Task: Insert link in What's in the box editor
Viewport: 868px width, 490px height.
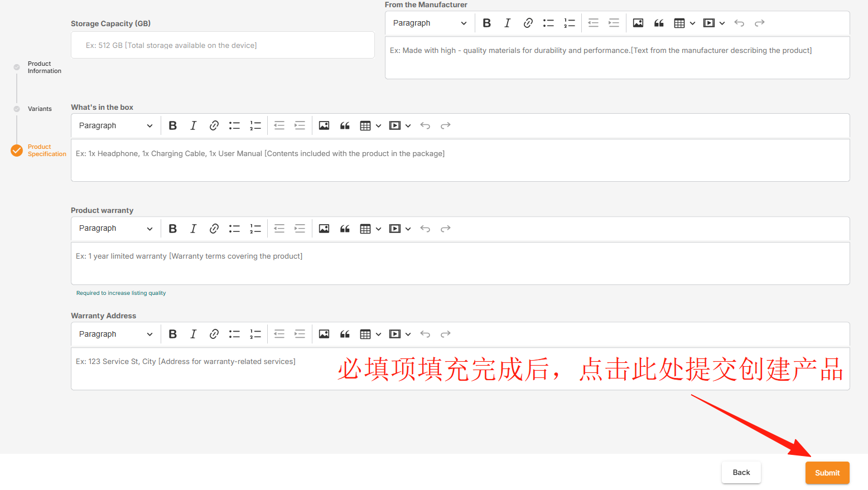Action: [214, 126]
